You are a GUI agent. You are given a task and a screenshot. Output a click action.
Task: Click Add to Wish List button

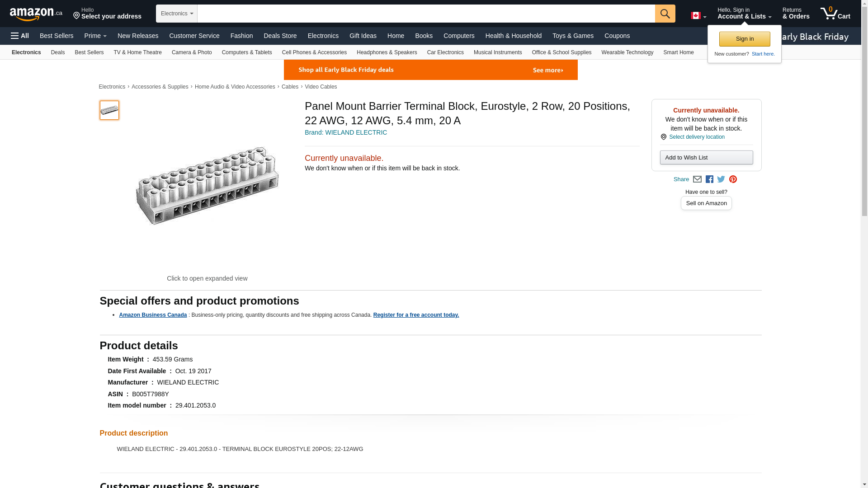[706, 158]
